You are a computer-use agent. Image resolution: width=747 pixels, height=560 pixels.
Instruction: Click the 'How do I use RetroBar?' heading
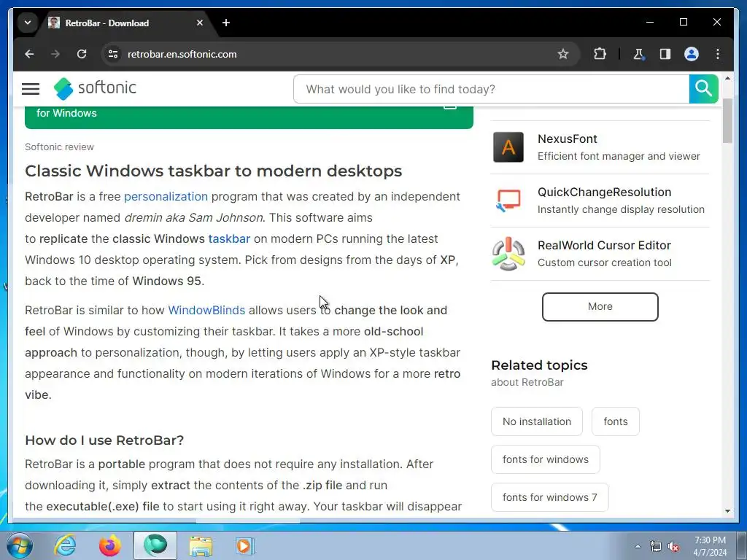pos(104,440)
